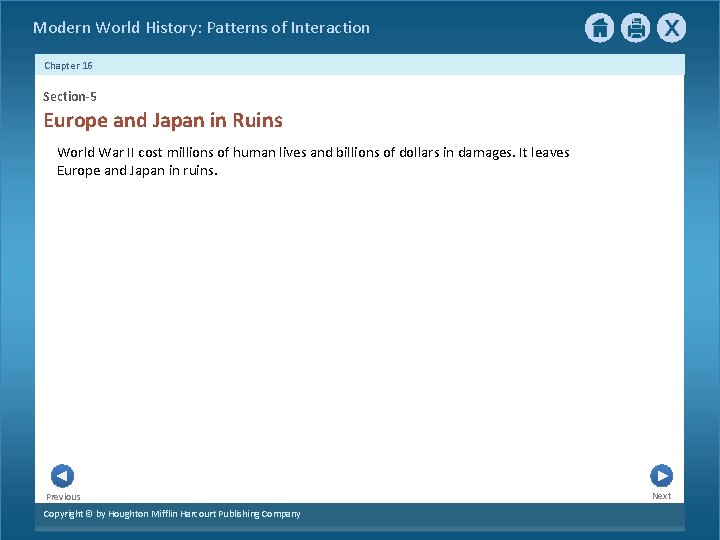Click the Houghton Mifflin Harcourt copyright text
This screenshot has height=540, width=720.
[x=172, y=514]
